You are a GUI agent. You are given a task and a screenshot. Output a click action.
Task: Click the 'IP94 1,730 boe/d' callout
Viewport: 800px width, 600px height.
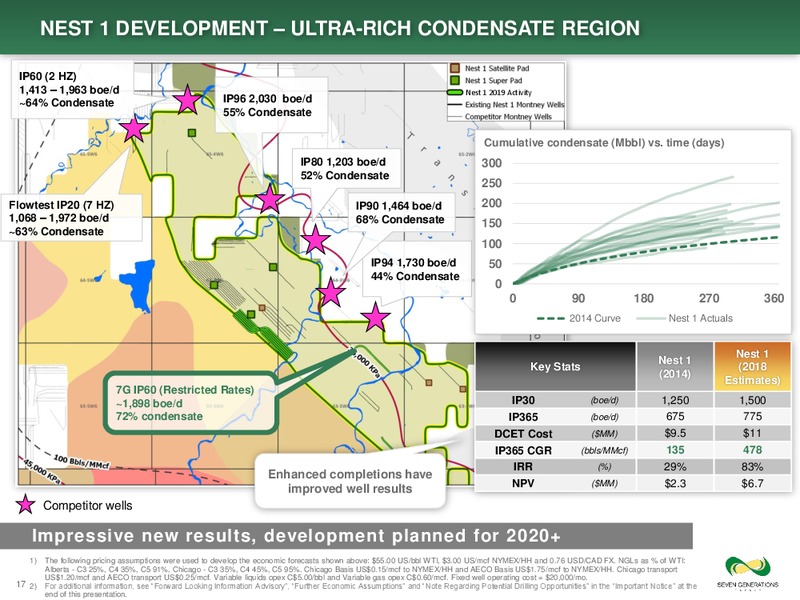point(415,269)
